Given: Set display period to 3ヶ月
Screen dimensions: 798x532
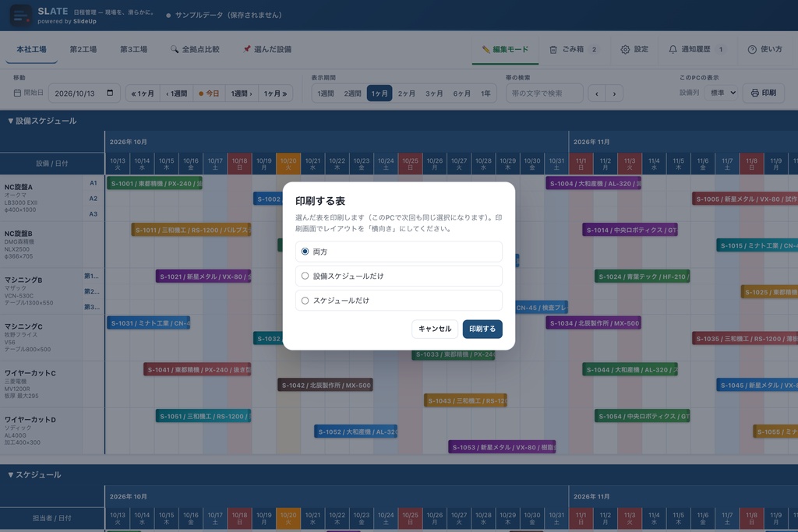Looking at the screenshot, I should click(434, 93).
